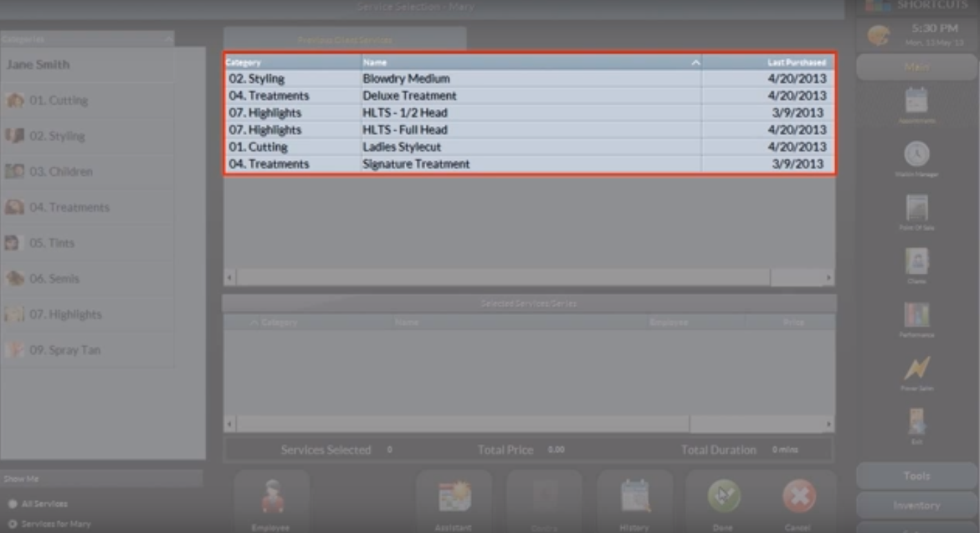Collapse the Categories panel header arrow
Image resolution: width=980 pixels, height=533 pixels.
click(x=168, y=40)
